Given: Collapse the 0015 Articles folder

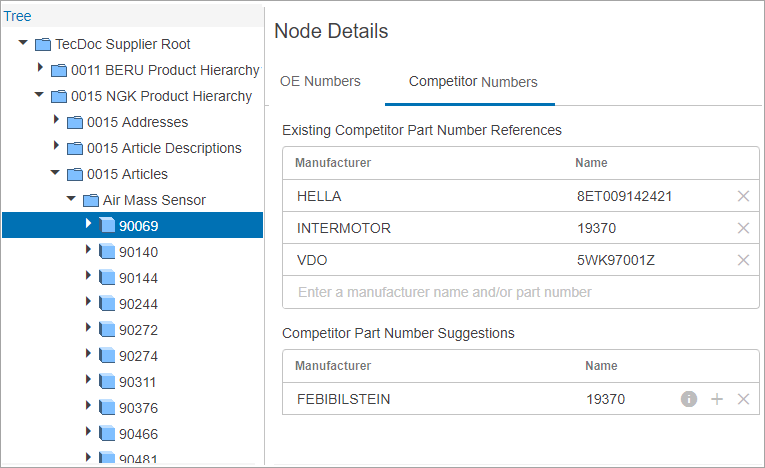Looking at the screenshot, I should (x=55, y=172).
